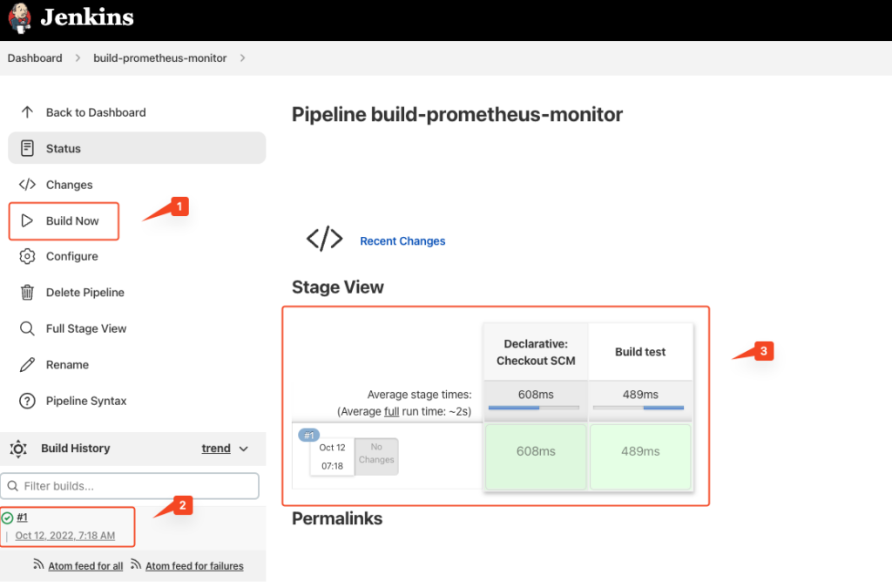The width and height of the screenshot is (892, 588).
Task: Click the 489ms average time progress bar
Action: (639, 408)
